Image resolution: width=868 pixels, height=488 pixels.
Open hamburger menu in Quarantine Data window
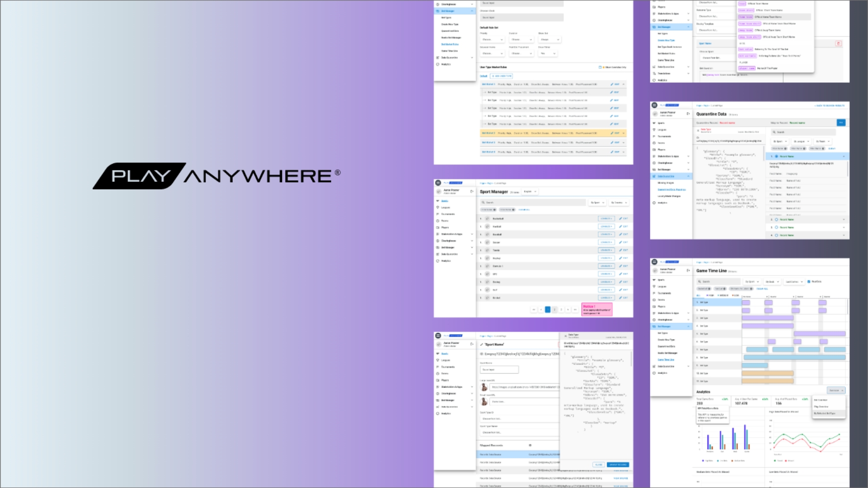coord(655,105)
